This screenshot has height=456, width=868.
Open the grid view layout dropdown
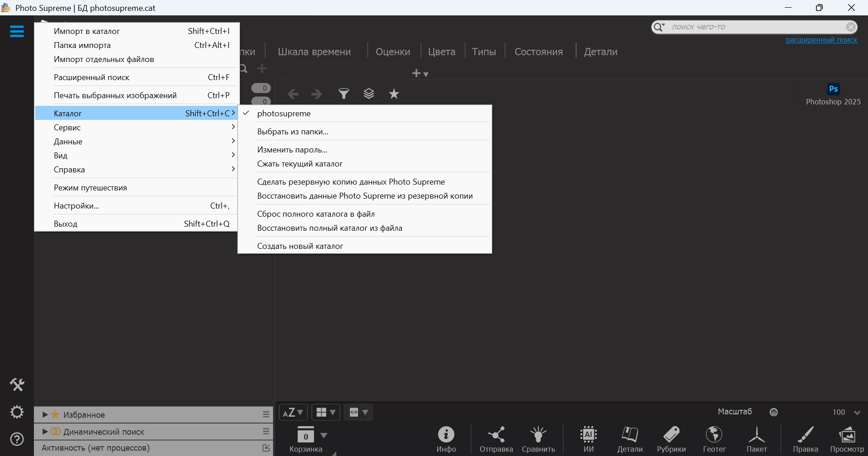tap(326, 412)
